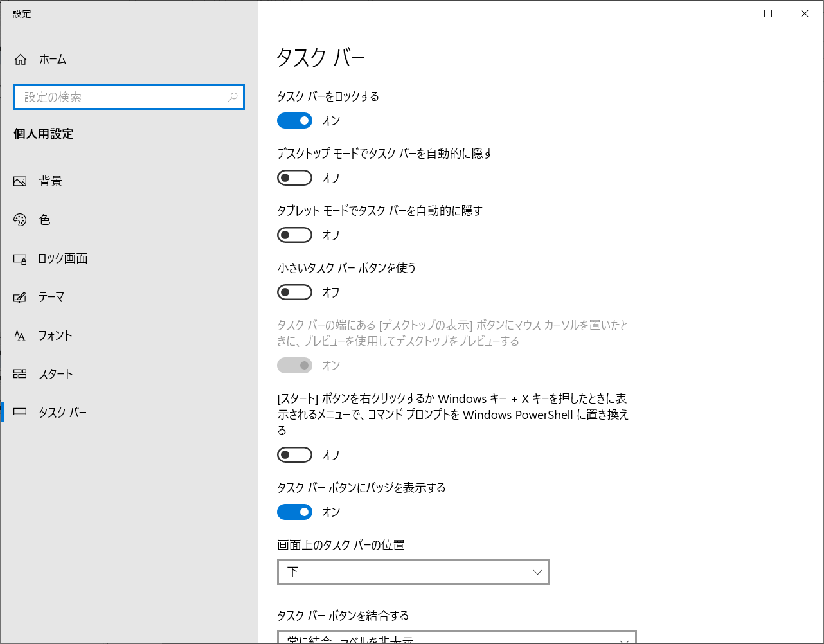
Task: Toggle hiding taskbar in tablet mode
Action: pos(294,235)
